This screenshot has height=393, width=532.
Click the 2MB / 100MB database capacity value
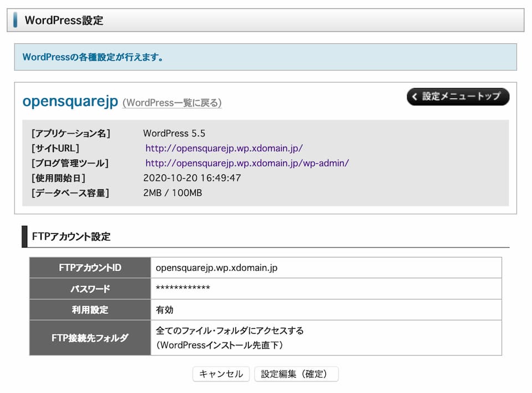172,193
